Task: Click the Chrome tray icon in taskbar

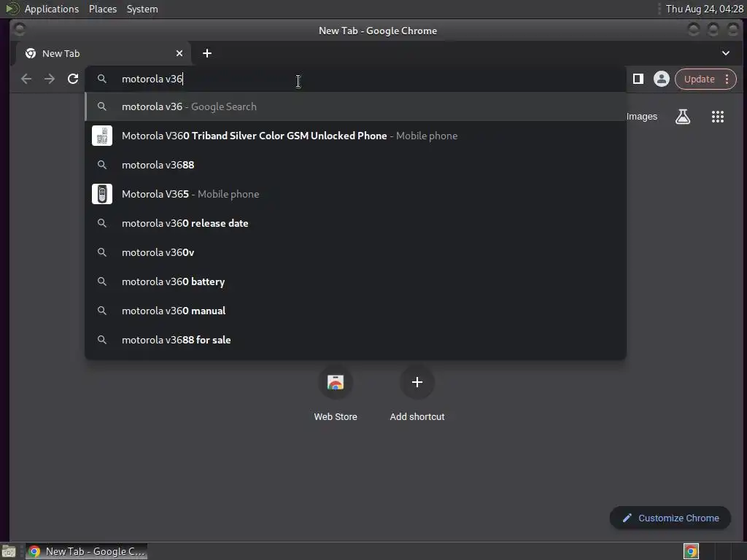Action: (691, 551)
